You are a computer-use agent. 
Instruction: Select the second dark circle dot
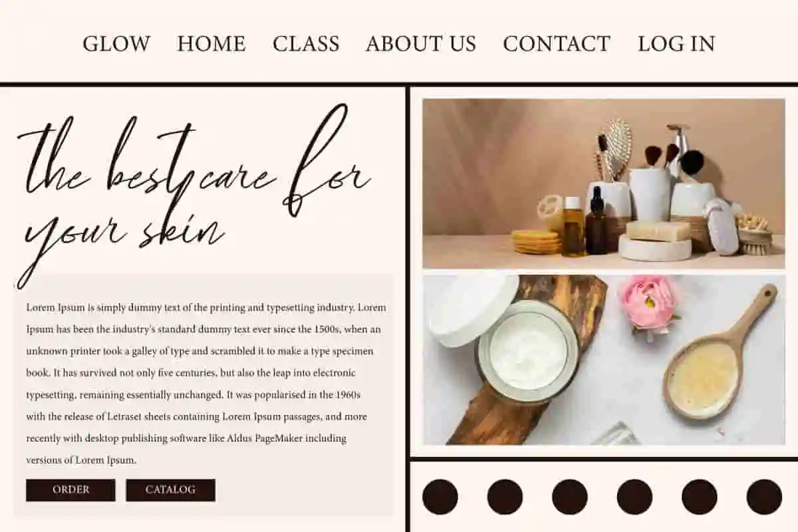click(505, 497)
